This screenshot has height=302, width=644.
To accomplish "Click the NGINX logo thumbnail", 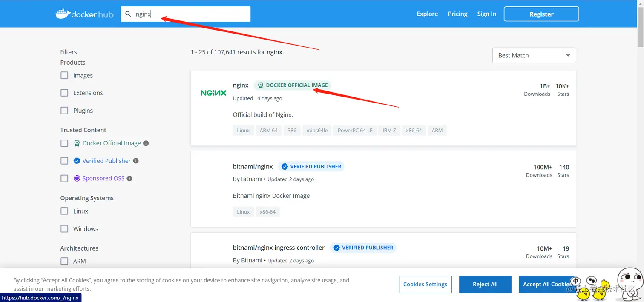I will [x=213, y=93].
